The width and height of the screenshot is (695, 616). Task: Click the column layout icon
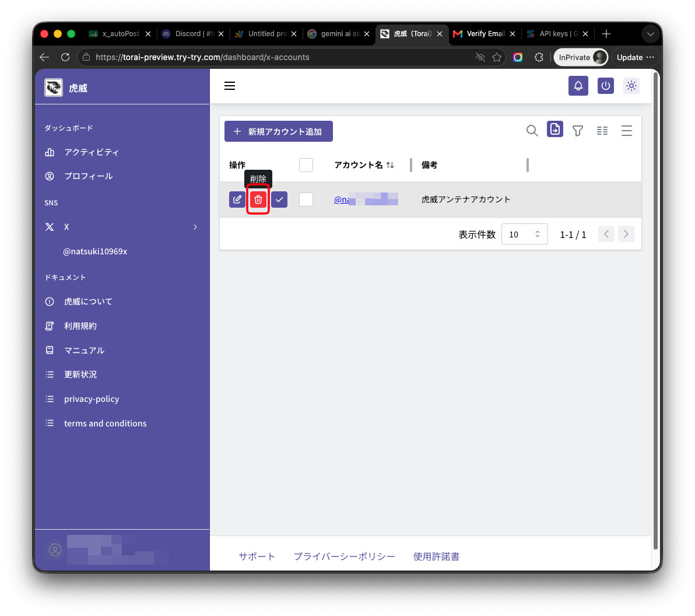point(602,131)
